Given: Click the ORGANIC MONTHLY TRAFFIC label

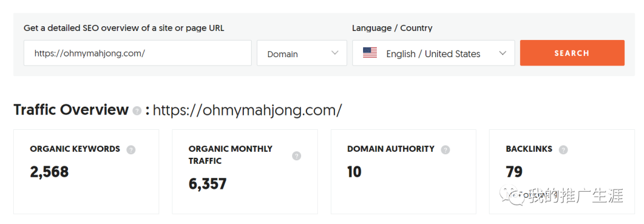Looking at the screenshot, I should (230, 155).
